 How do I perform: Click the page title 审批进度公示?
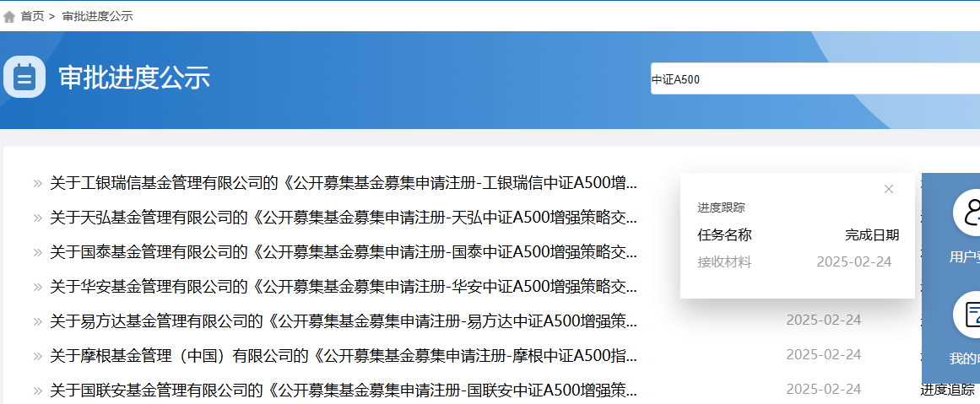134,78
